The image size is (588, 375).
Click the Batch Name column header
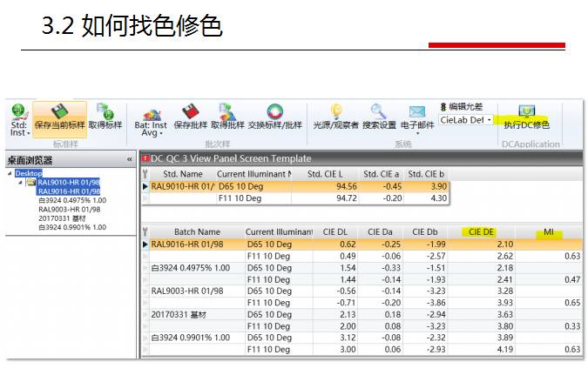point(196,232)
